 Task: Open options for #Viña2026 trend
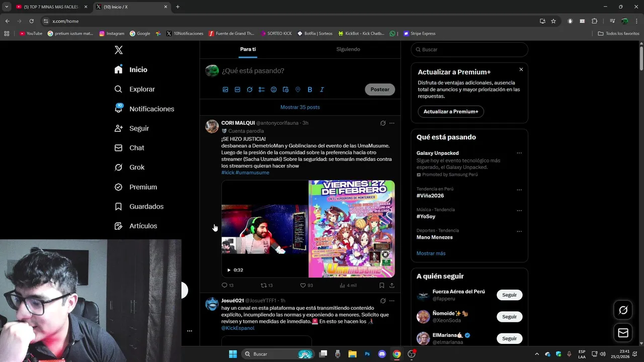click(519, 190)
